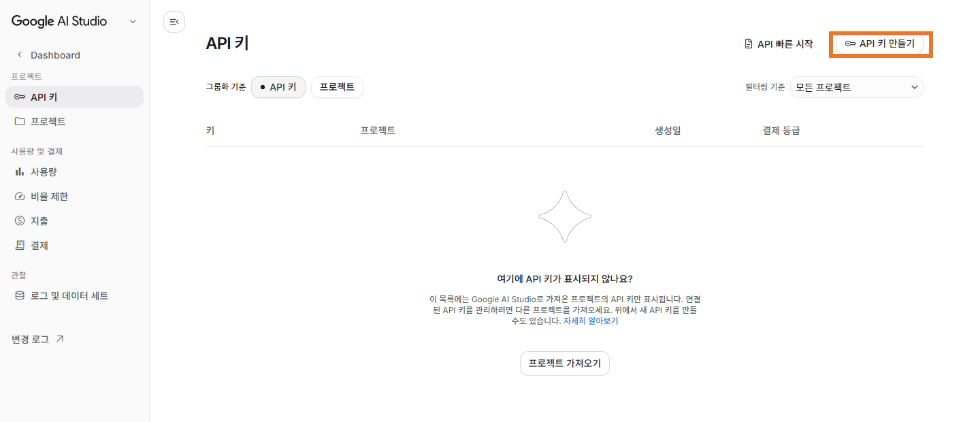980x422 pixels.
Task: Select the 프로젝트 grouping option
Action: [337, 87]
